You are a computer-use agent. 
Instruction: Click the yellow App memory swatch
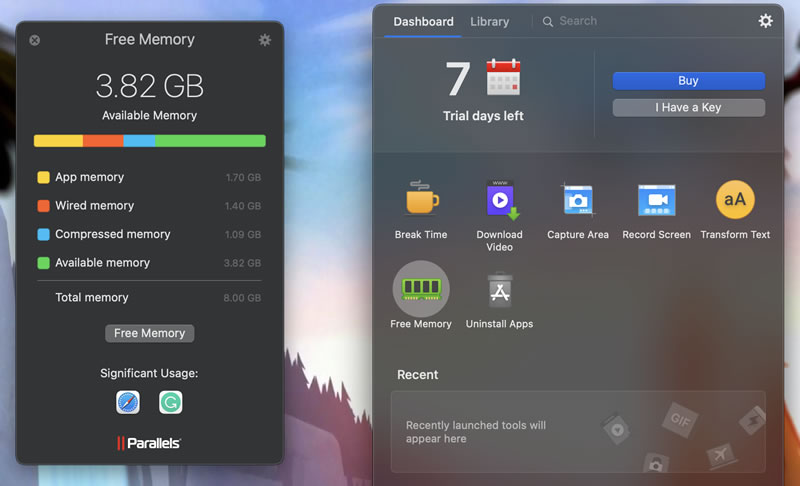coord(43,177)
